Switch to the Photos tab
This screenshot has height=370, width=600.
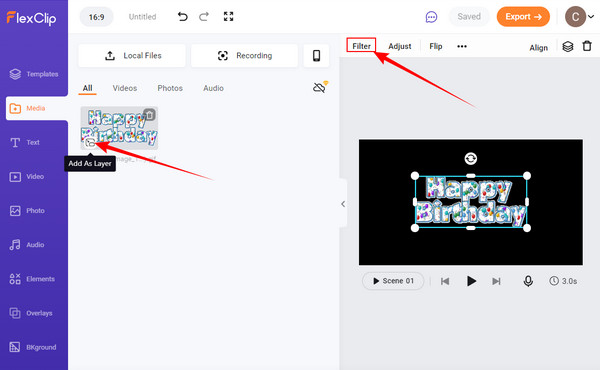[x=170, y=88]
